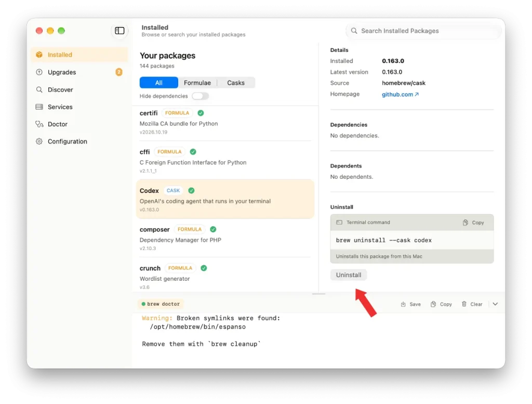Clear the console output
Viewport: 532px width, 404px height.
(x=472, y=304)
